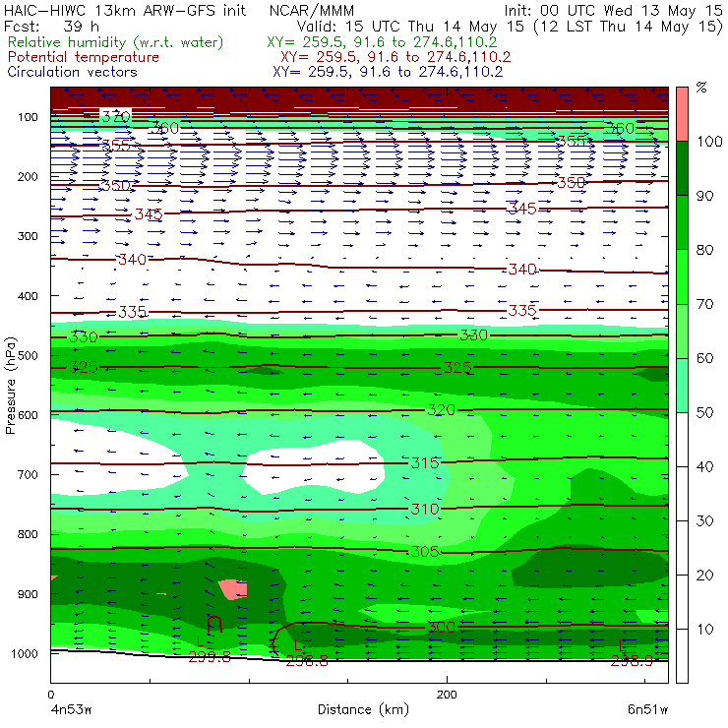The image size is (728, 728).
Task: Click the '500' pressure axis tick label
Action: (28, 355)
